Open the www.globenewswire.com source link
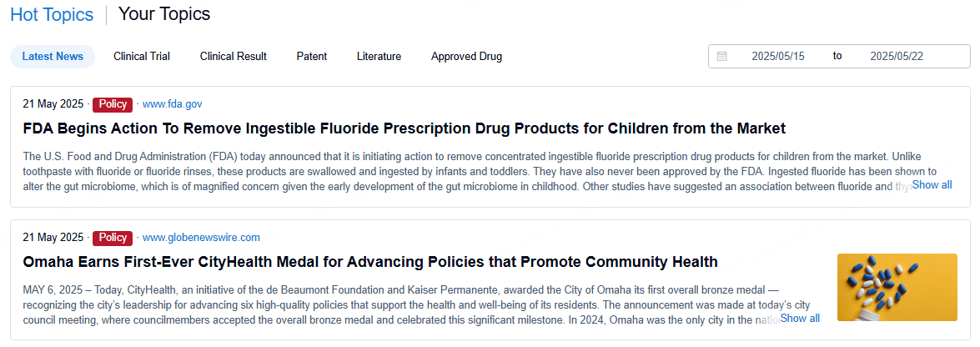The image size is (980, 347). coord(201,238)
